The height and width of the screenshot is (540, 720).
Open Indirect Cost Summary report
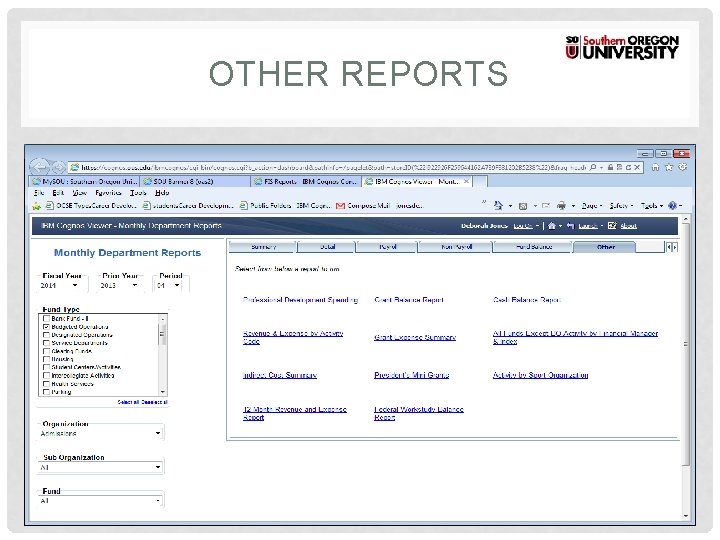pos(280,375)
